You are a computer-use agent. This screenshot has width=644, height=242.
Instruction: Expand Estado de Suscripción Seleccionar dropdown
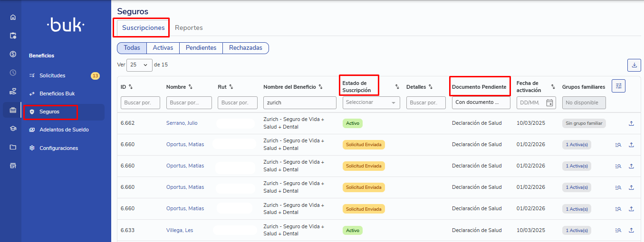pos(371,102)
